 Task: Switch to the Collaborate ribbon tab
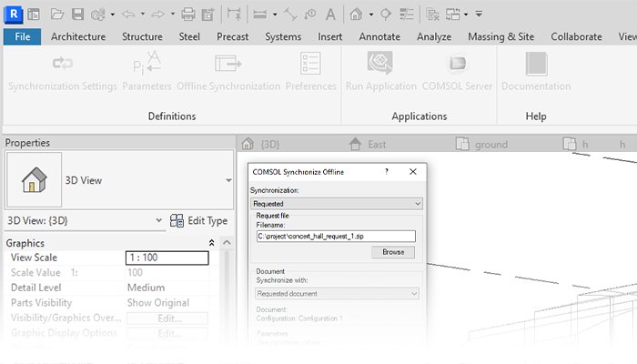576,36
